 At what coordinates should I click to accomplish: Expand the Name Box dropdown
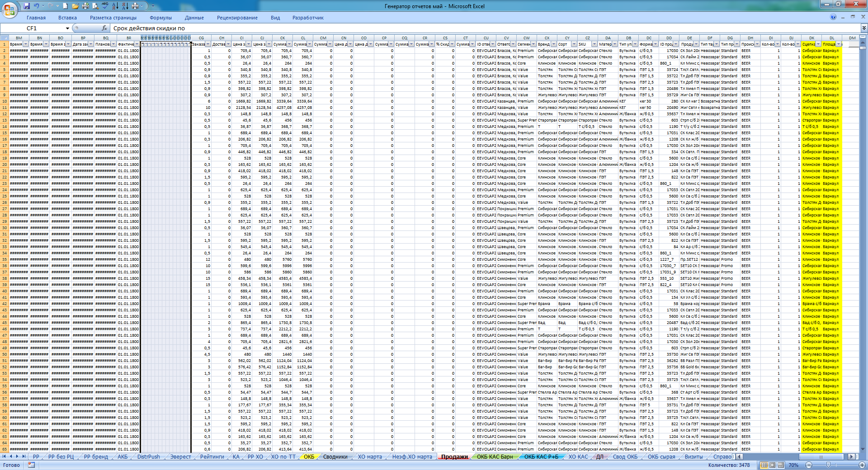coord(67,28)
